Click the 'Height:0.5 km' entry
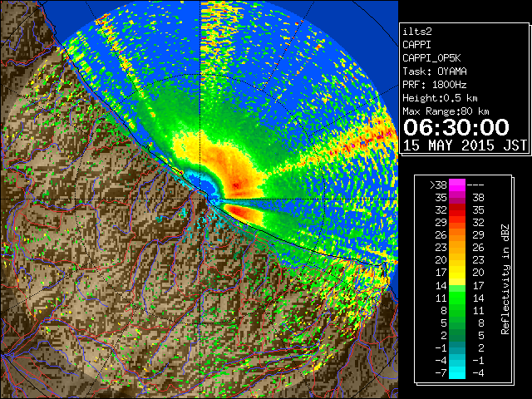This screenshot has width=532, height=399. pos(440,98)
